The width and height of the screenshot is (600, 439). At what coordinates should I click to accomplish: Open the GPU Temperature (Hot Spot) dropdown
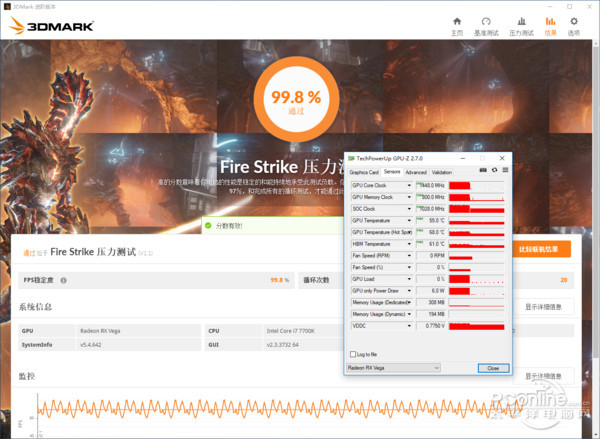409,232
